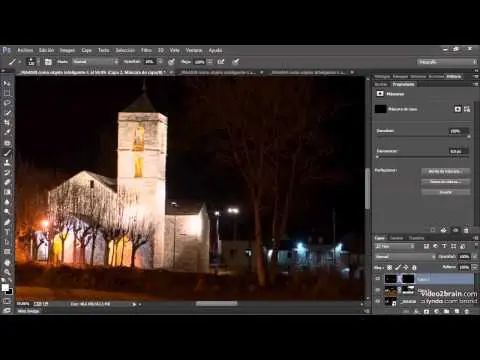Select the Crop tool
This screenshot has height=360, width=480.
[7, 122]
